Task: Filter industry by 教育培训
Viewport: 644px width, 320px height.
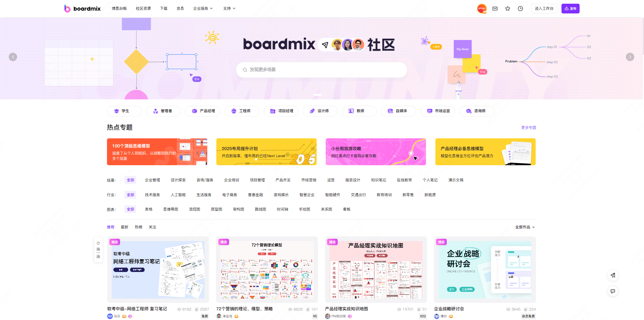Action: pos(384,195)
